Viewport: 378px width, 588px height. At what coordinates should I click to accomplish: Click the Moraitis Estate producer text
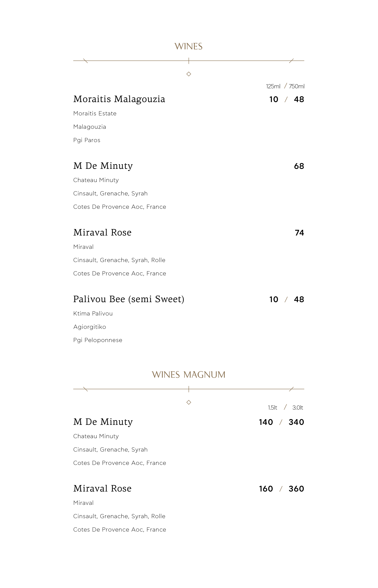coord(95,113)
